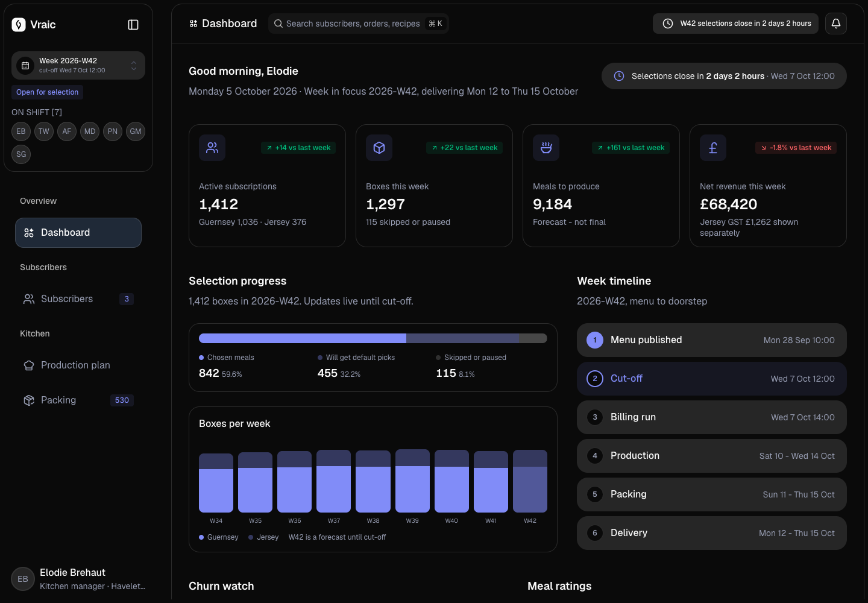Screen dimensions: 868x603
Task: Click the W37 bar in Boxes per week
Action: point(333,481)
